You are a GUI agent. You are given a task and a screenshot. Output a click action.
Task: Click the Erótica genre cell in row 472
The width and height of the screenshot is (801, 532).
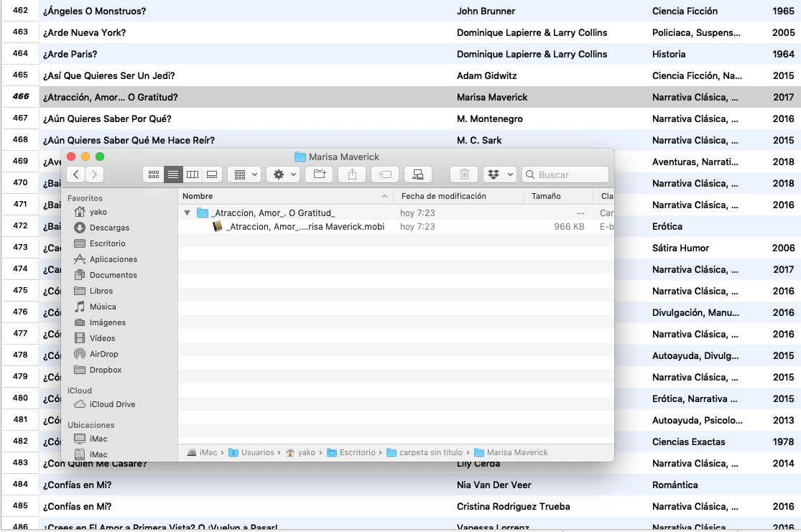pyautogui.click(x=667, y=227)
